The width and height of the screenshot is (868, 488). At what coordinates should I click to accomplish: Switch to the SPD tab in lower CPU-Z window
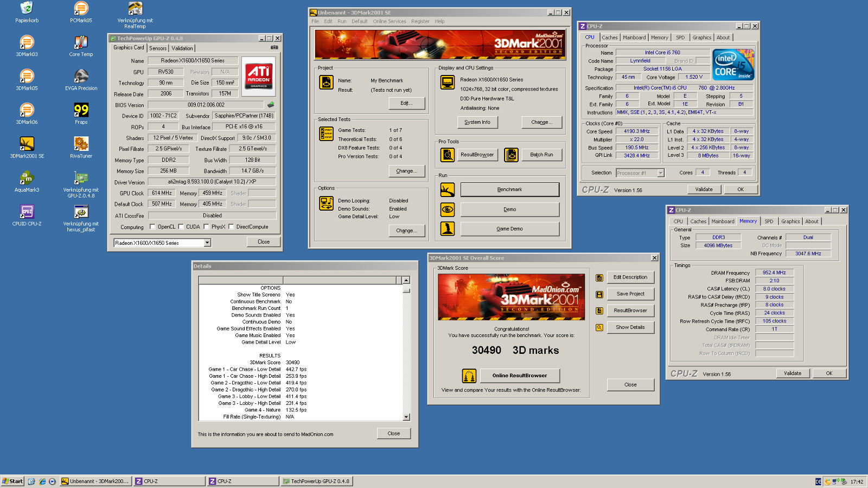769,221
